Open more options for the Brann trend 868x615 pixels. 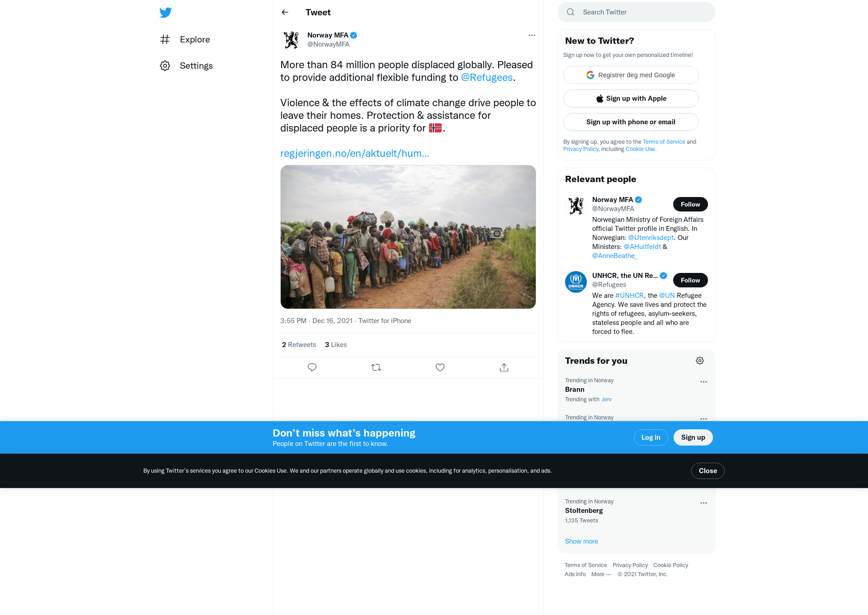point(703,382)
